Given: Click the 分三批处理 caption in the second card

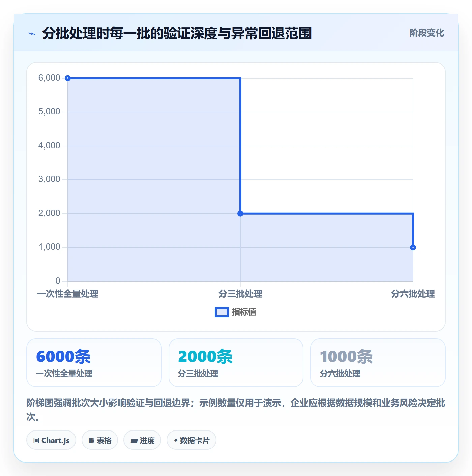Looking at the screenshot, I should [198, 374].
